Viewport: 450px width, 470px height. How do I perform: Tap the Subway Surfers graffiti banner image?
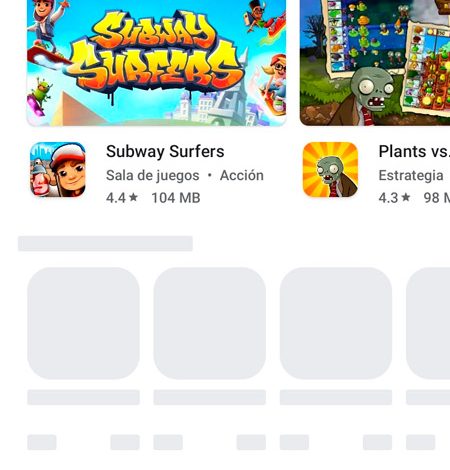coord(156,63)
